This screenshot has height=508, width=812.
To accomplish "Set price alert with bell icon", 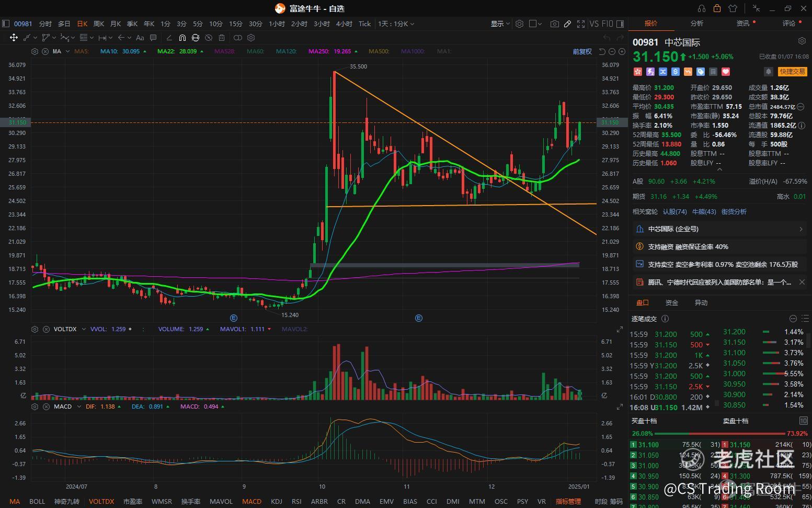I will tap(768, 72).
